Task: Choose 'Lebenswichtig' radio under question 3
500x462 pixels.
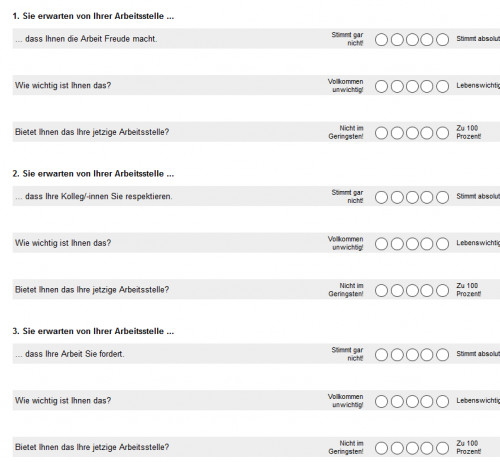Action: (443, 402)
